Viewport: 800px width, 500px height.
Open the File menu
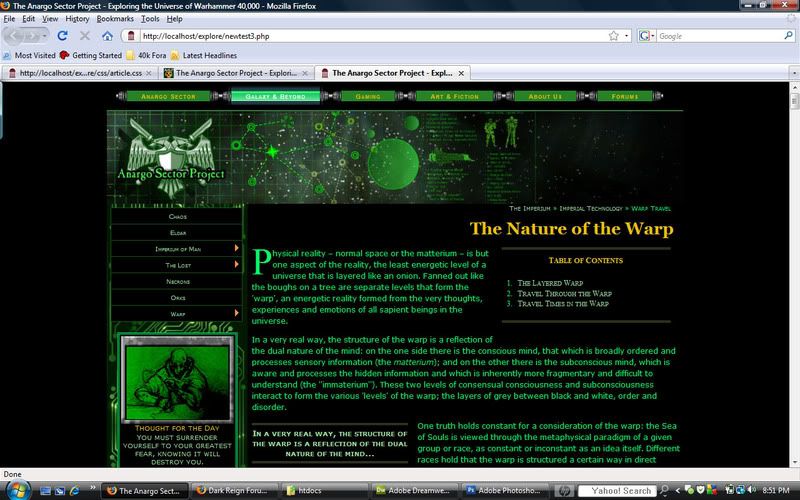click(9, 19)
